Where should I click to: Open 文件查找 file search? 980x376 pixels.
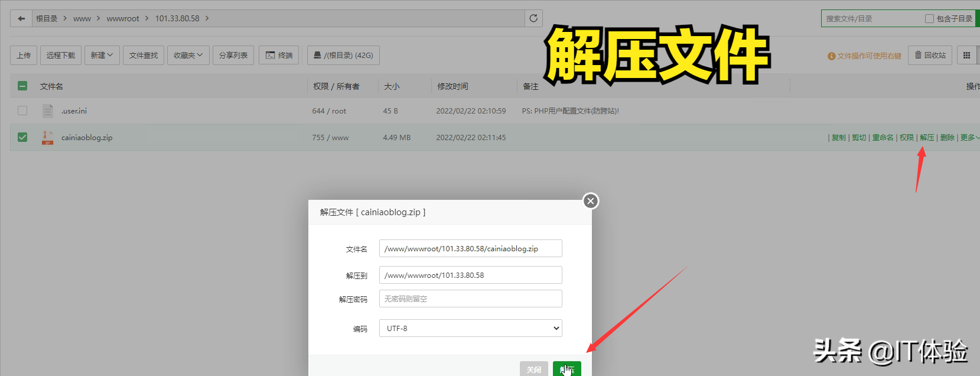tap(144, 55)
